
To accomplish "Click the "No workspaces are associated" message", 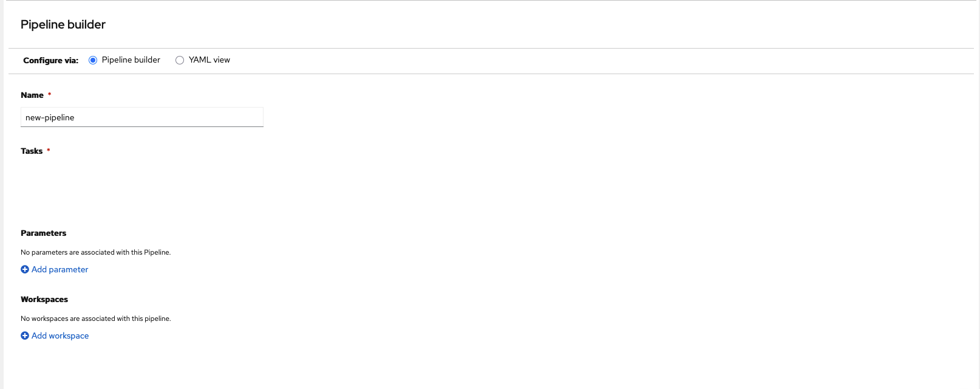I will coord(95,318).
